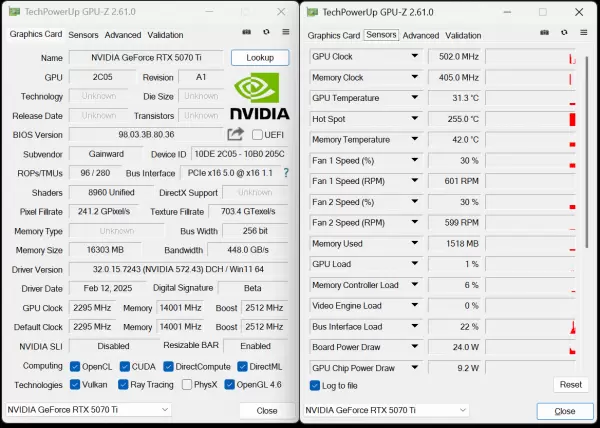Click the Bus Interface question mark icon
This screenshot has width=600, height=428.
coord(286,173)
